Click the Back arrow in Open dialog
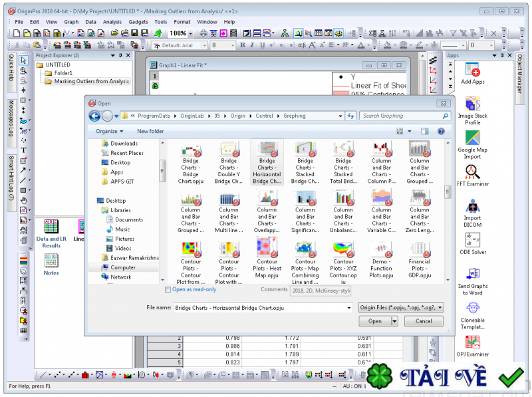This screenshot has width=532, height=397. click(x=94, y=116)
